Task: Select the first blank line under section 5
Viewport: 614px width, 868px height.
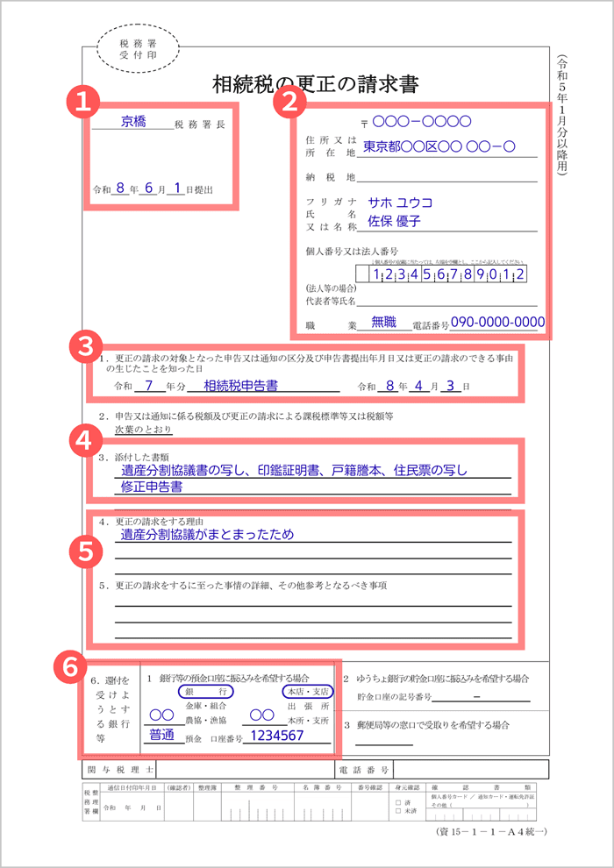Action: [313, 601]
